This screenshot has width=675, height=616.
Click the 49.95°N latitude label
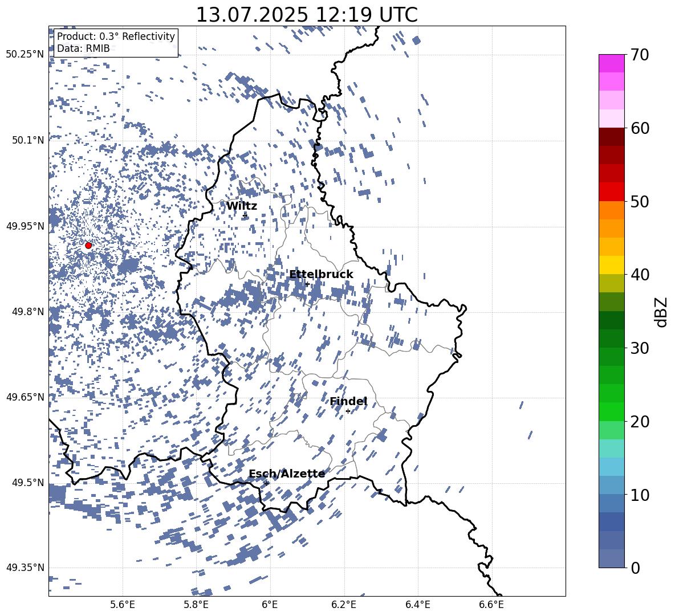25,226
